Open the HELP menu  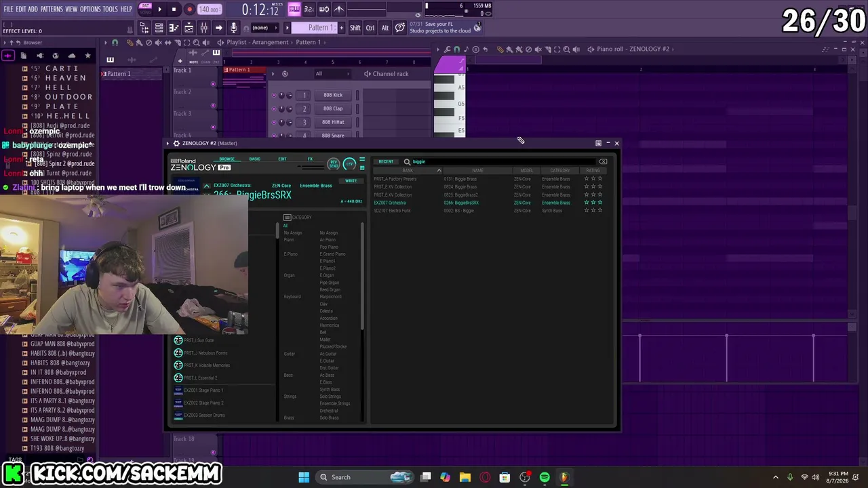click(x=127, y=9)
